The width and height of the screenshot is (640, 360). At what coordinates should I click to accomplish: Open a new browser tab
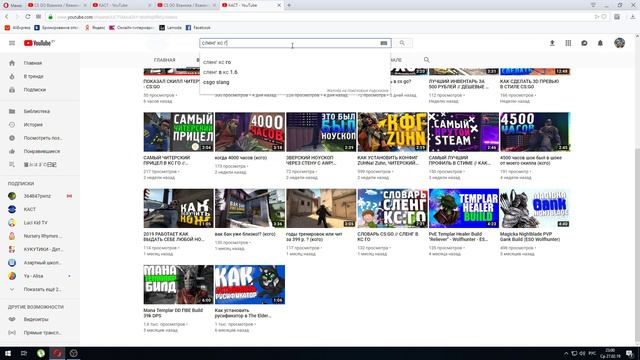pyautogui.click(x=289, y=5)
